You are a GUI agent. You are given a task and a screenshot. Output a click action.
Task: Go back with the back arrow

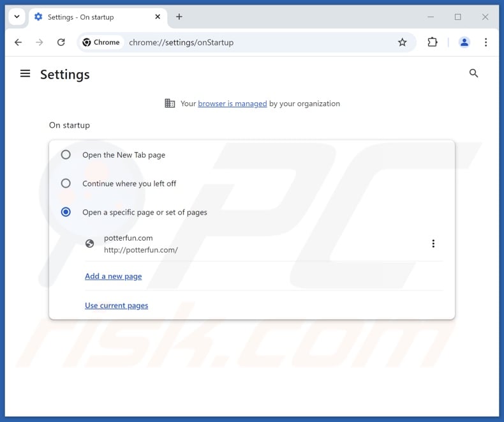[x=19, y=42]
